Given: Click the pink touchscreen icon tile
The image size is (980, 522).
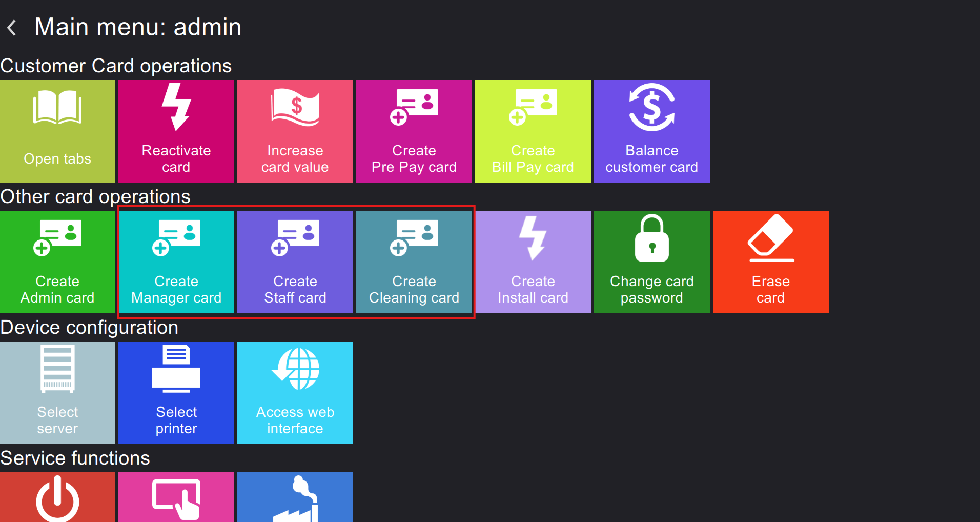Looking at the screenshot, I should click(x=176, y=497).
